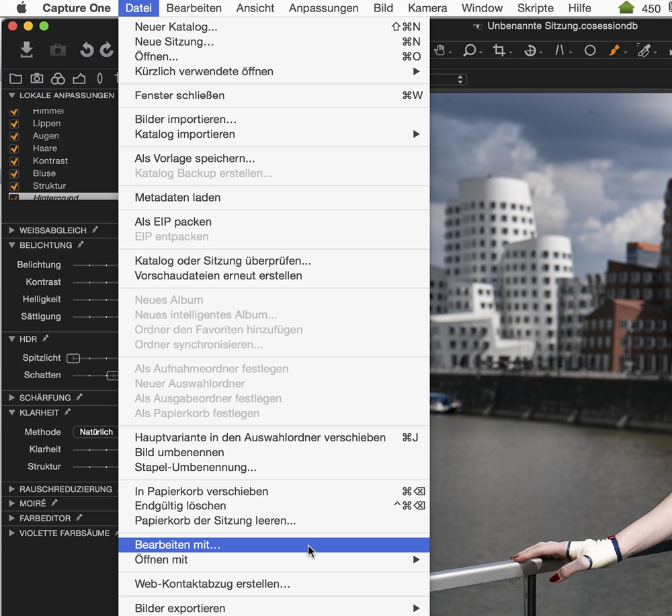
Task: Click the camera capture toolbar icon
Action: click(x=58, y=50)
